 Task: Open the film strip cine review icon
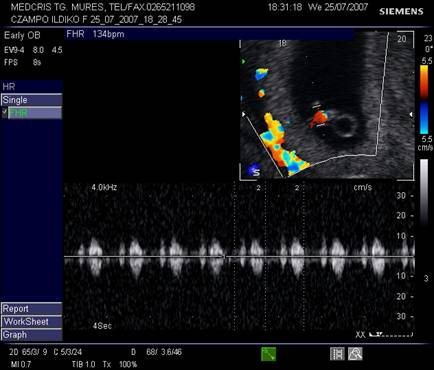[337, 354]
